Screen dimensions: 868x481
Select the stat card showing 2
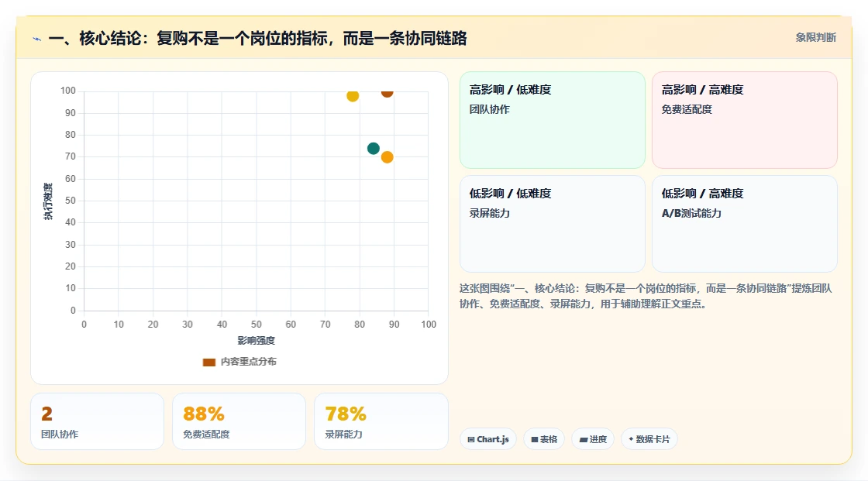point(98,421)
